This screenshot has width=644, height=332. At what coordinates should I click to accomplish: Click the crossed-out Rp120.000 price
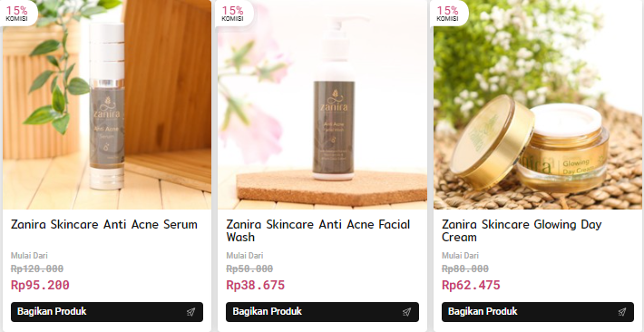tap(37, 269)
